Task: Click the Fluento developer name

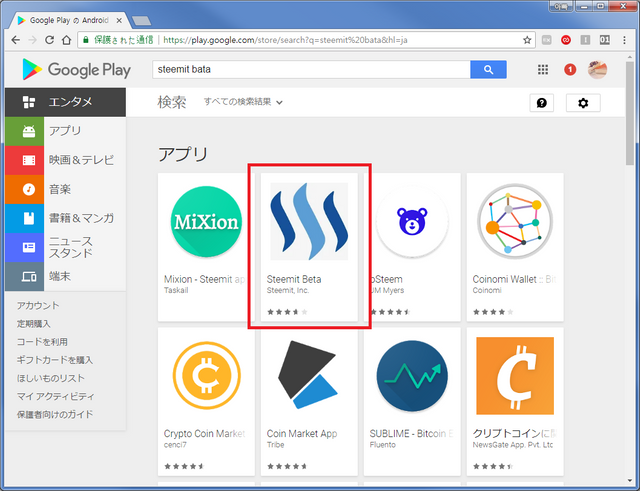Action: pos(382,444)
